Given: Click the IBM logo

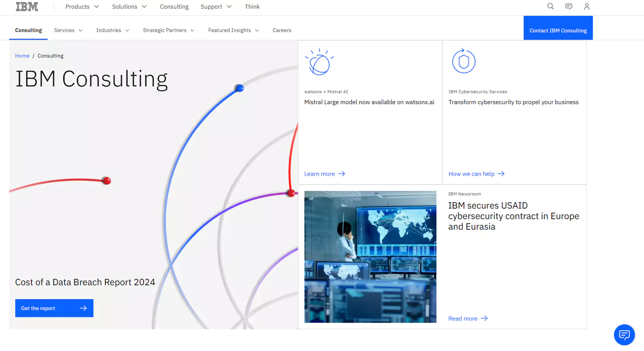Looking at the screenshot, I should [27, 7].
